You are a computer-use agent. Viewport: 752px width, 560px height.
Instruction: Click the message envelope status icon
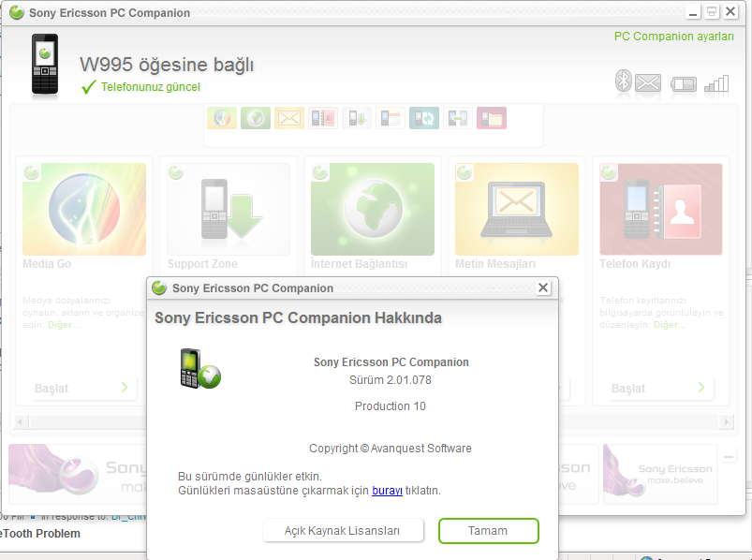(648, 83)
